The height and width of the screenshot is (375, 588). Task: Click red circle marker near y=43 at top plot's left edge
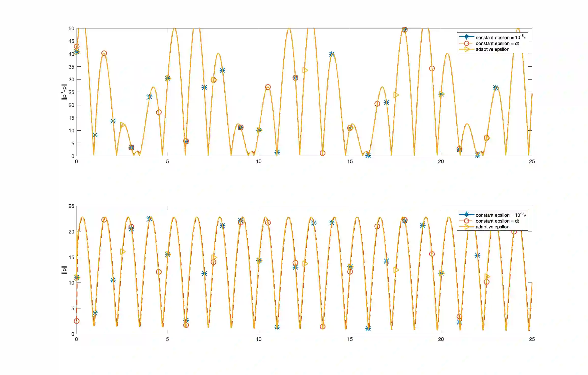pyautogui.click(x=77, y=46)
